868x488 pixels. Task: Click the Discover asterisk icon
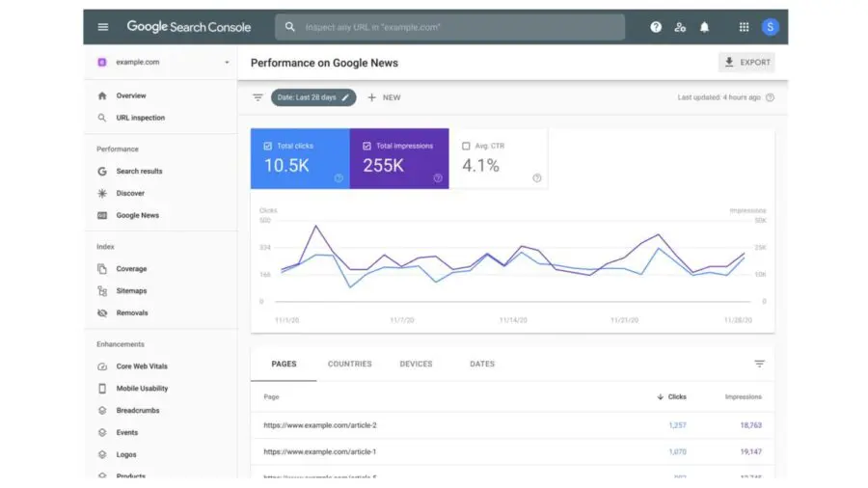pos(102,194)
